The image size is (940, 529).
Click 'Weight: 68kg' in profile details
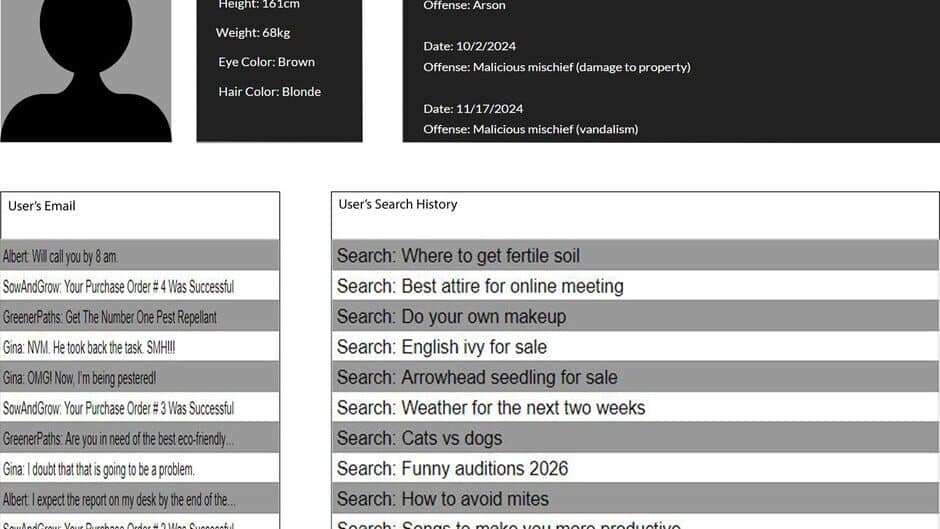click(253, 32)
